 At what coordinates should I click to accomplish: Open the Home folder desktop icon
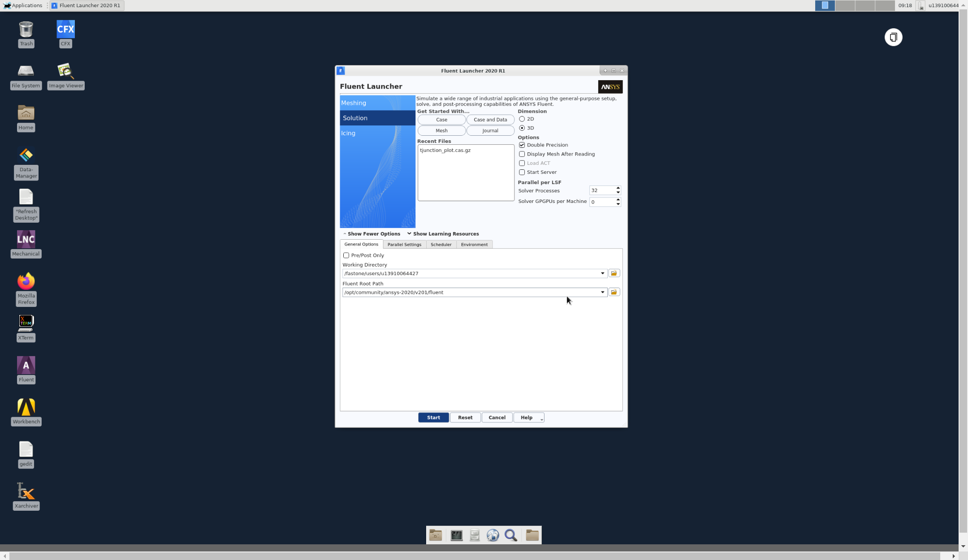click(x=26, y=118)
